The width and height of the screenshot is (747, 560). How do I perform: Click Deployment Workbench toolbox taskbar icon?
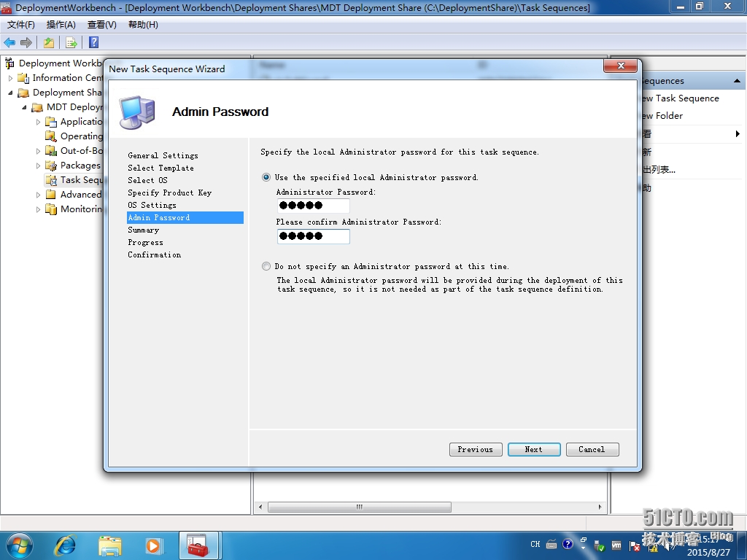(x=198, y=545)
